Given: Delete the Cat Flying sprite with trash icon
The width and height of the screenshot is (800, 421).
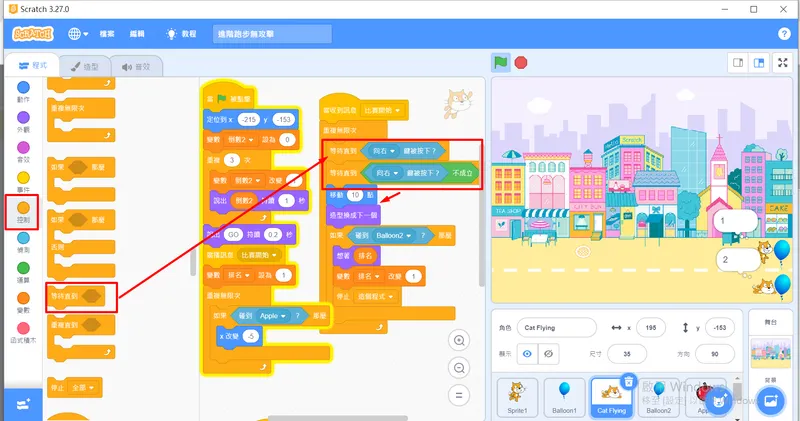Looking at the screenshot, I should [629, 381].
